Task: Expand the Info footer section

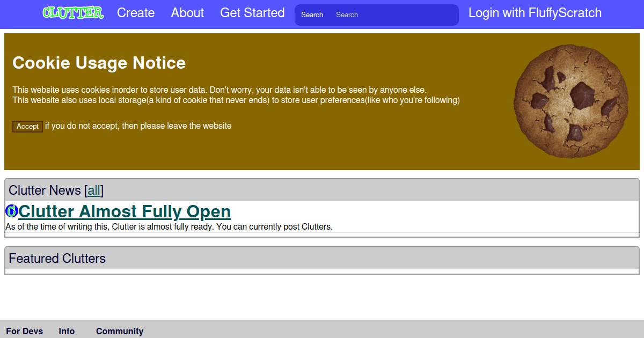Action: tap(66, 331)
